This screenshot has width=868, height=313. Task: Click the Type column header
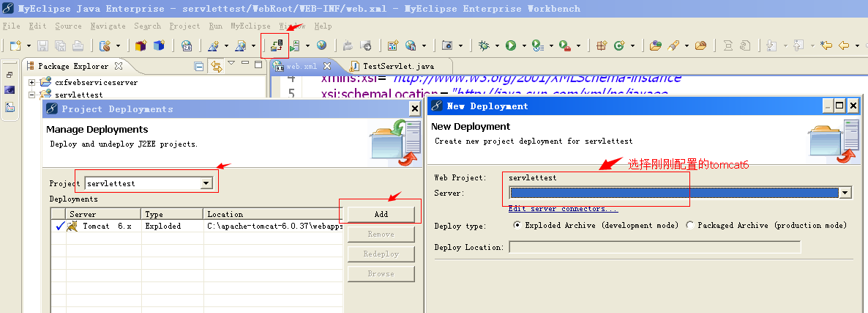point(172,214)
